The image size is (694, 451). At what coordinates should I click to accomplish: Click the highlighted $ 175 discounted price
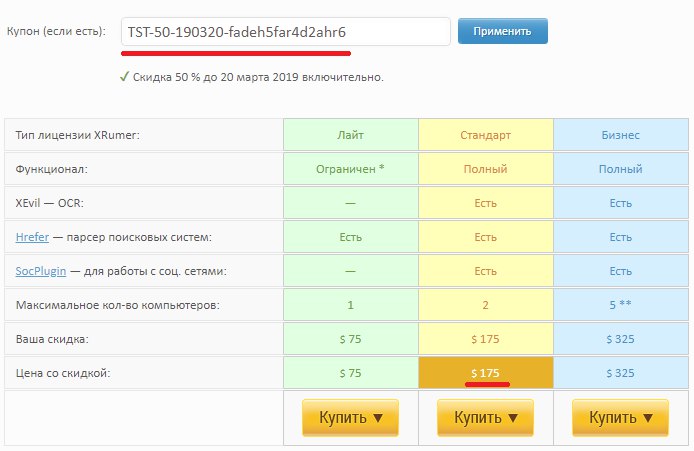click(486, 373)
